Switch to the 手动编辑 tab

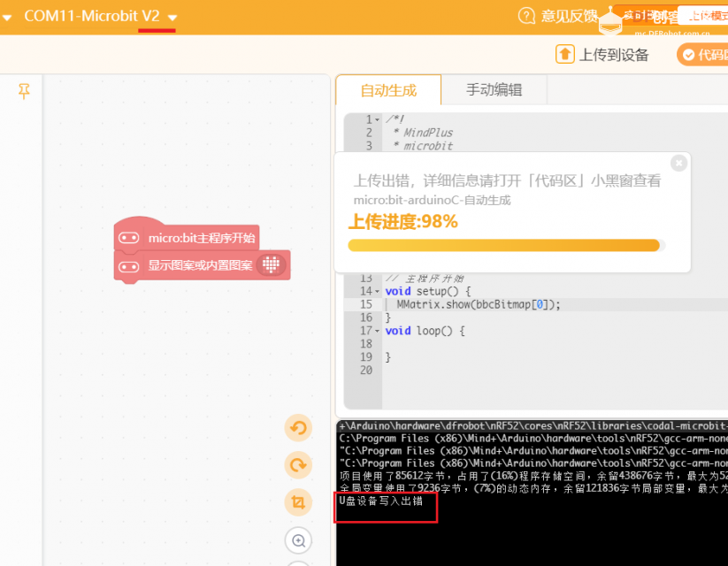point(494,89)
